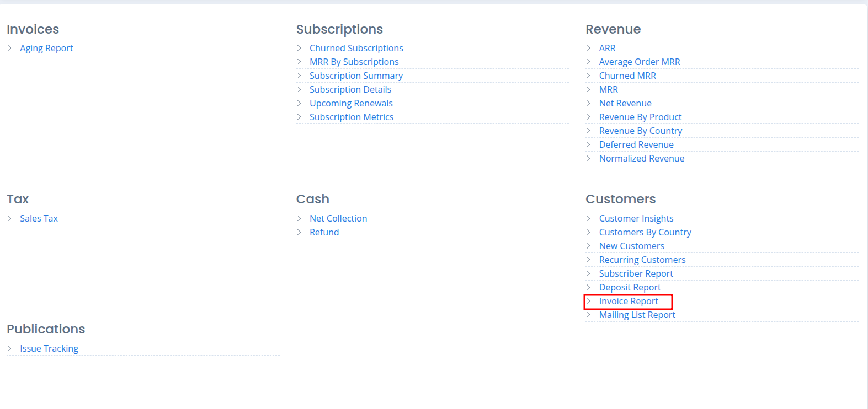Screen dimensions: 868x409
Task: View the Deferred Revenue report
Action: point(636,144)
